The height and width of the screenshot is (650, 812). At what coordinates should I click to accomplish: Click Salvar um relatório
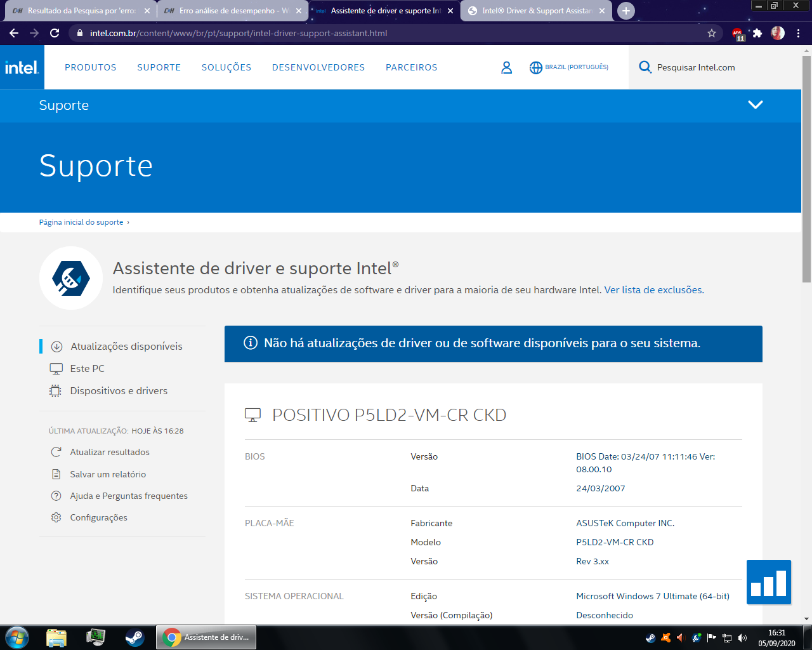108,474
